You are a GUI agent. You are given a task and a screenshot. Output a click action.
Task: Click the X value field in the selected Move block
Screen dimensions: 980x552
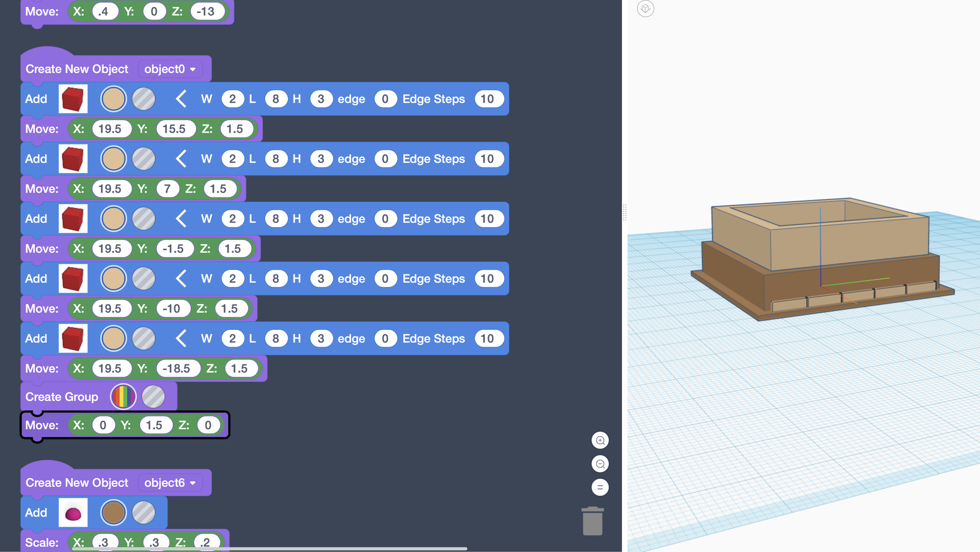(x=103, y=425)
